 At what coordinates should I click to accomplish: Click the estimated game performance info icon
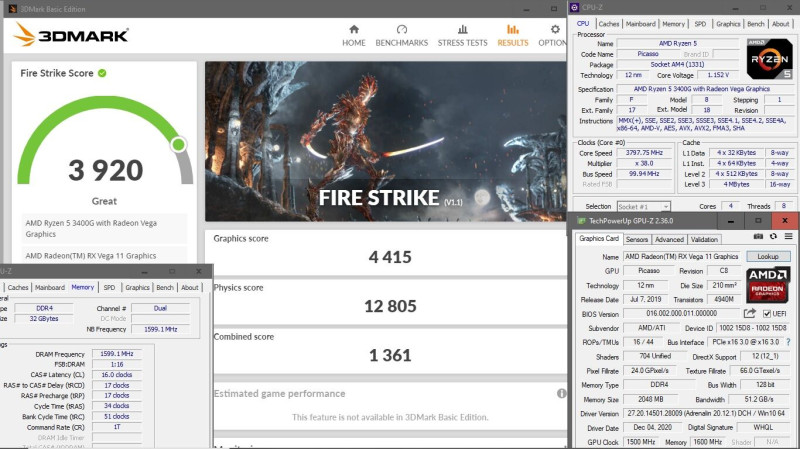tap(561, 393)
